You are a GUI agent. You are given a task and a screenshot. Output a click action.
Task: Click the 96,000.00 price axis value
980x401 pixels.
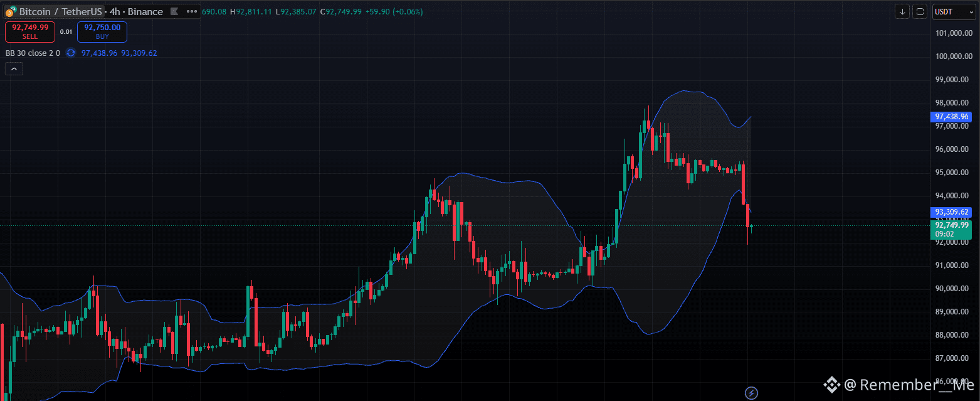pos(953,149)
